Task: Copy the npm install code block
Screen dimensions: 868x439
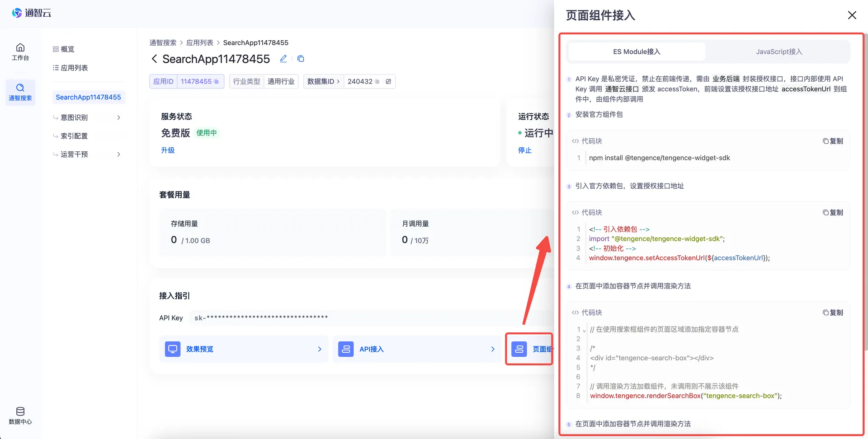Action: tap(833, 141)
